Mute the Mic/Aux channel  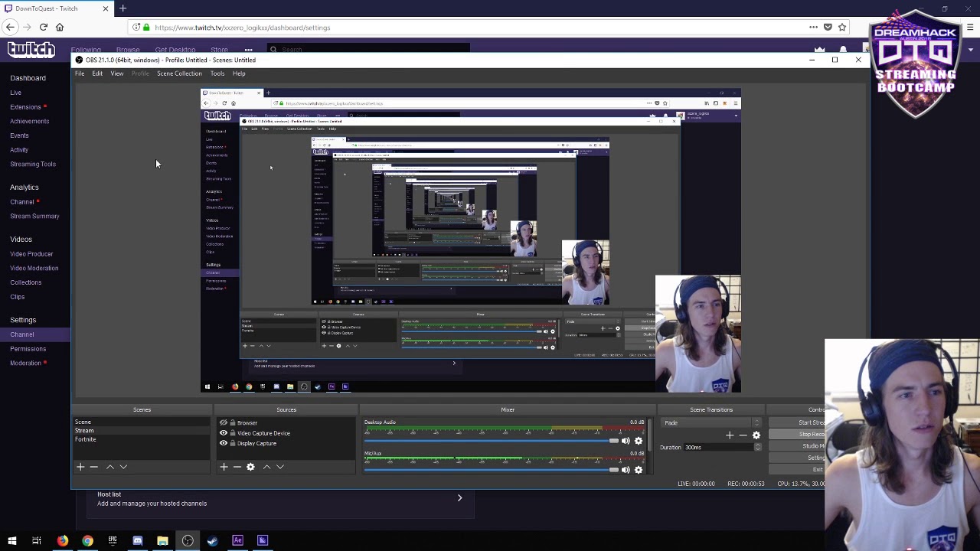[x=626, y=470]
